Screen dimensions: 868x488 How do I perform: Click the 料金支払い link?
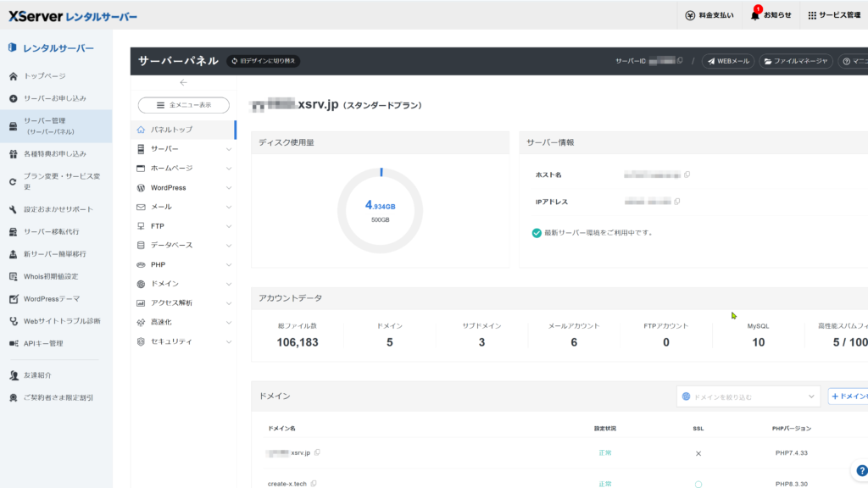pos(709,15)
